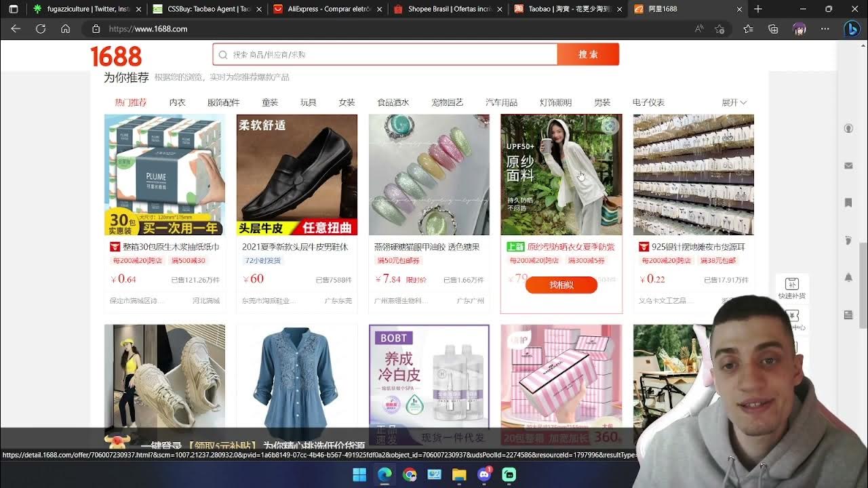The height and width of the screenshot is (488, 868).
Task: Click the orange 搜索 search button
Action: pyautogui.click(x=588, y=54)
